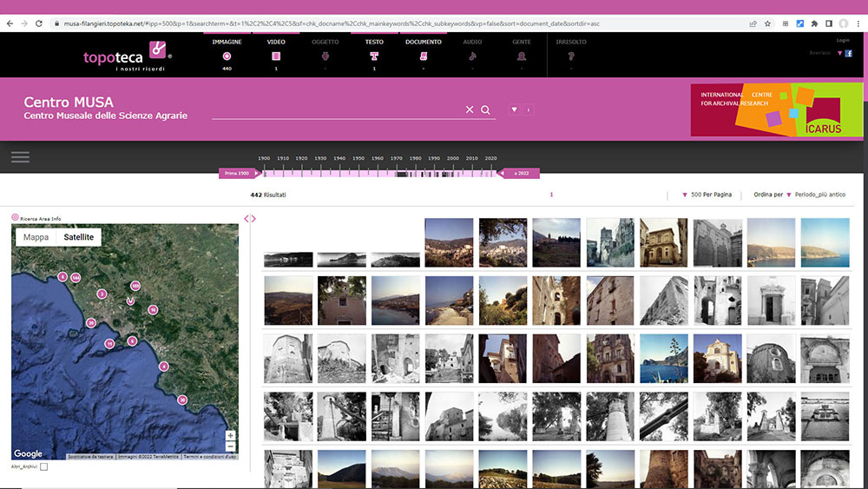
Task: Zoom out on the map
Action: pos(230,446)
